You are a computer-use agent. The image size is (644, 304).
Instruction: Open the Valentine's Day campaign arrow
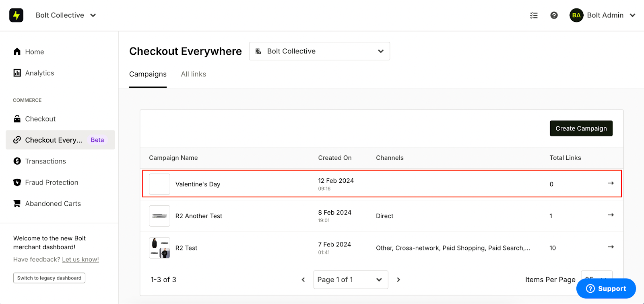(611, 183)
